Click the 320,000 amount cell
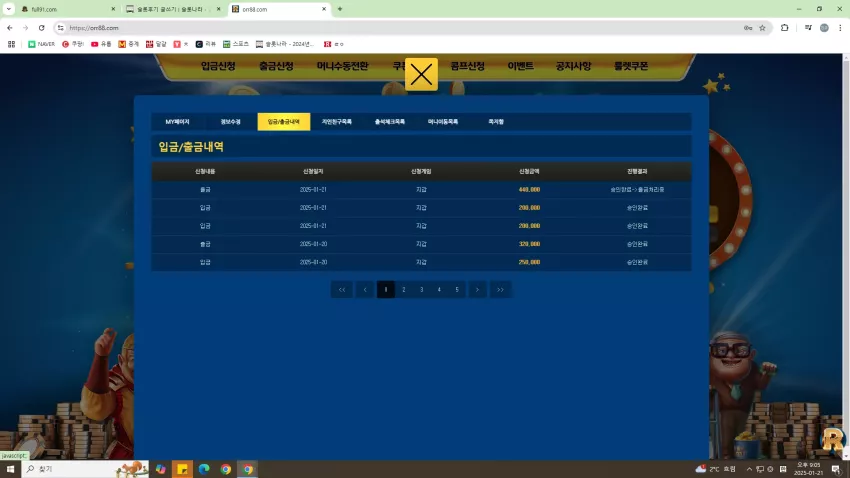The image size is (850, 478). tap(529, 244)
